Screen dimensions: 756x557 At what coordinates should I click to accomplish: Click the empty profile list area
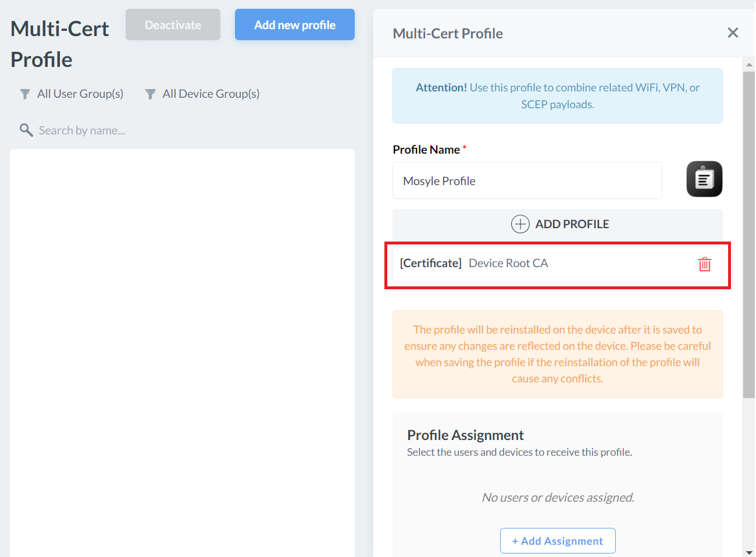[182, 349]
